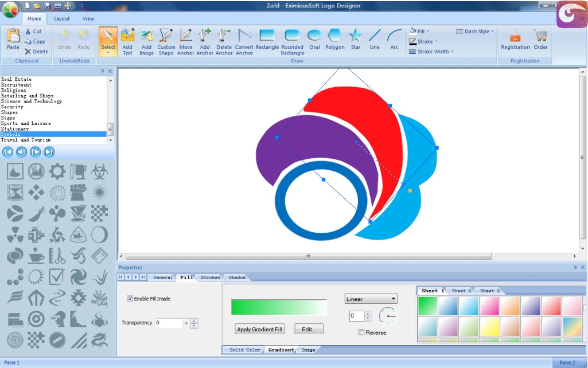This screenshot has height=368, width=588.
Task: Increase the gradient angle stepper
Action: pos(368,314)
